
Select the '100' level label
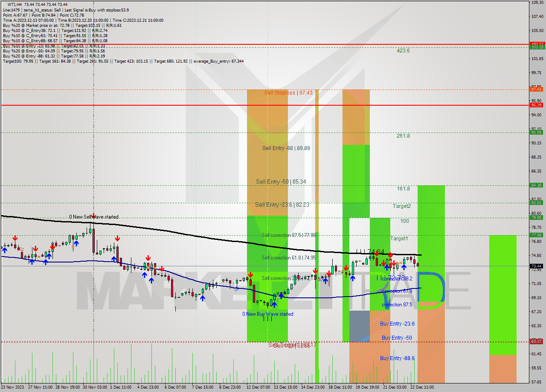point(404,221)
